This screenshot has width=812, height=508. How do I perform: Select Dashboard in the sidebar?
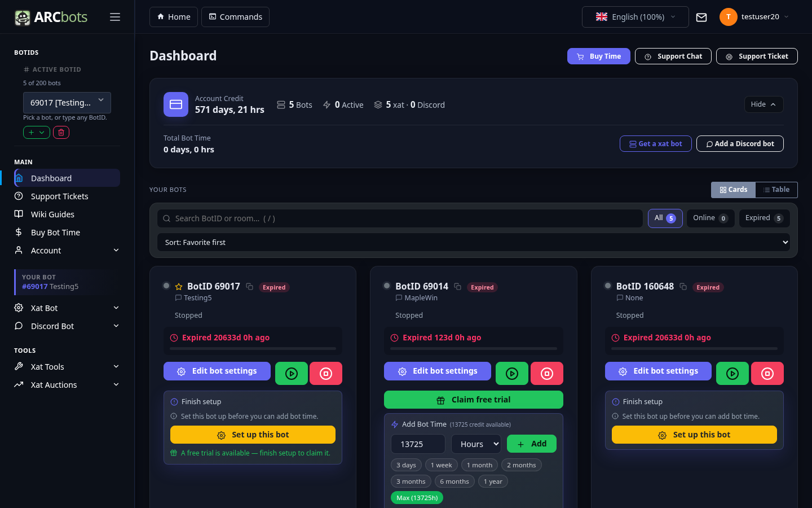(x=67, y=178)
